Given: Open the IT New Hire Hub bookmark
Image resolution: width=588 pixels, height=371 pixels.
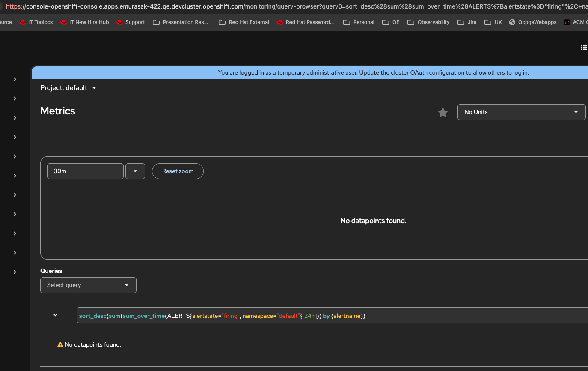Looking at the screenshot, I should 84,22.
